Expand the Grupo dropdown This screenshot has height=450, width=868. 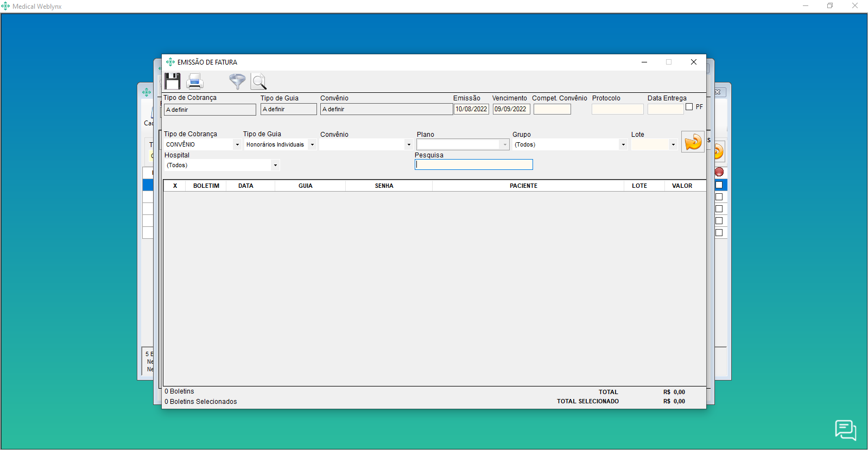tap(623, 145)
